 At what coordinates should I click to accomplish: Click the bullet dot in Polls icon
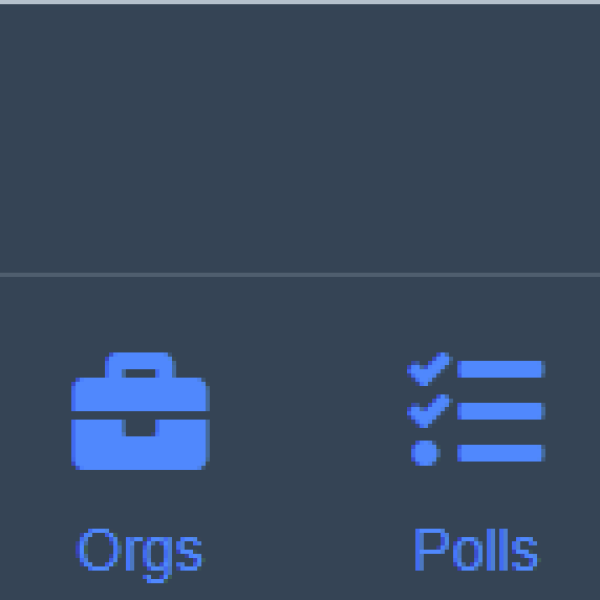click(425, 453)
